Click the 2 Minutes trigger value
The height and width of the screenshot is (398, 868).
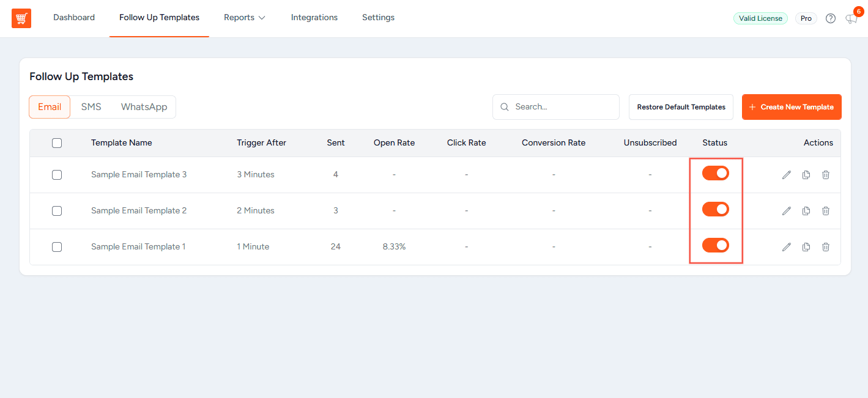256,211
